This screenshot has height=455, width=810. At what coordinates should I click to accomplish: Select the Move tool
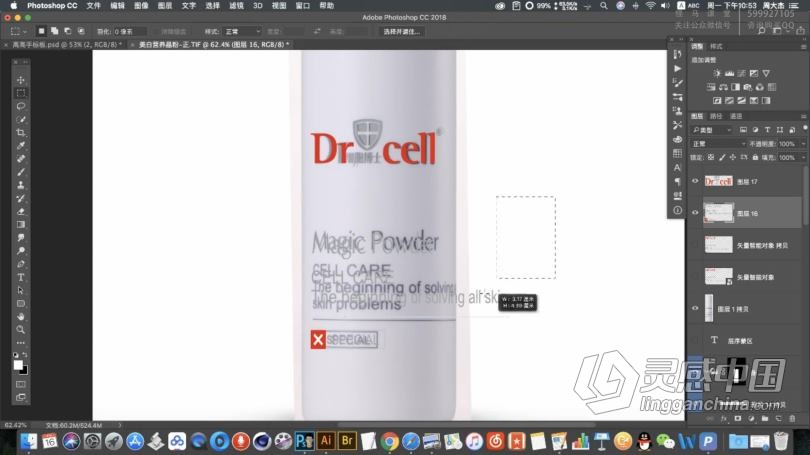coord(21,80)
